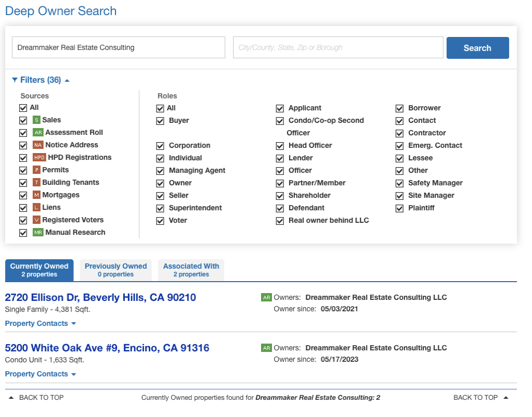Toggle the Plaintiff role checkbox
This screenshot has height=417, width=532.
(400, 208)
